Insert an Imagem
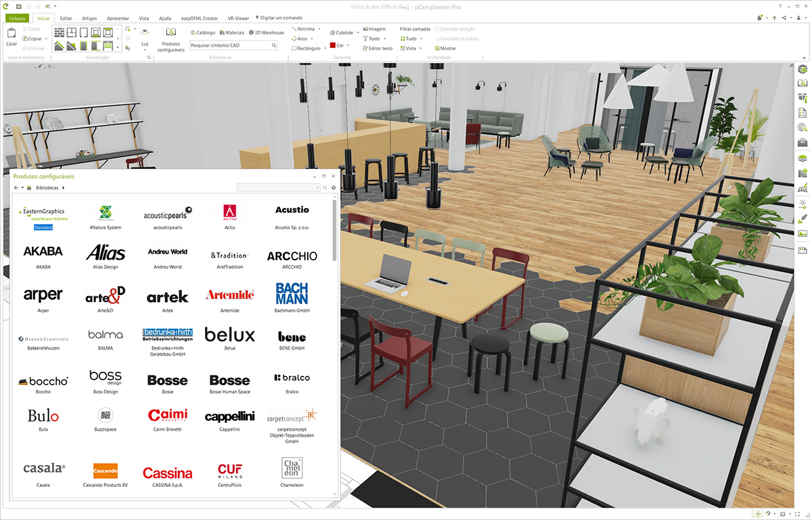This screenshot has width=812, height=520. pyautogui.click(x=374, y=29)
